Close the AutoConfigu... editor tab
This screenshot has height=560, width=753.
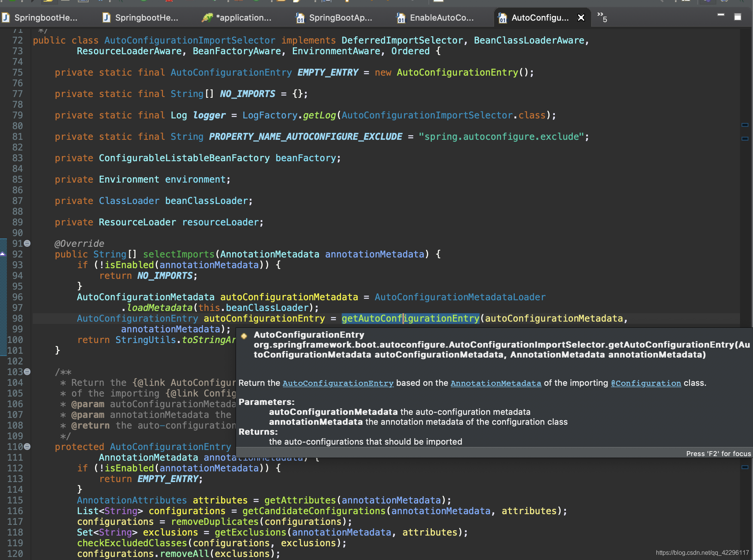point(581,18)
